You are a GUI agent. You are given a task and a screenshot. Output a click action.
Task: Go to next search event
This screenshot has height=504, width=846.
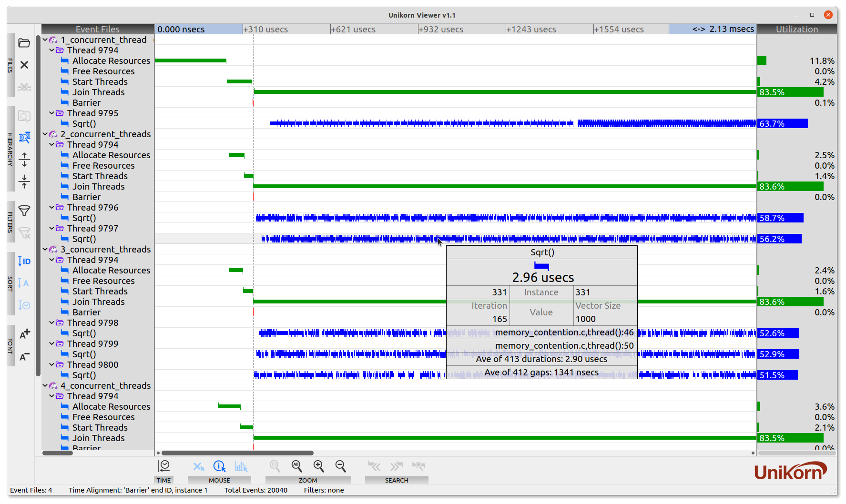pyautogui.click(x=397, y=466)
